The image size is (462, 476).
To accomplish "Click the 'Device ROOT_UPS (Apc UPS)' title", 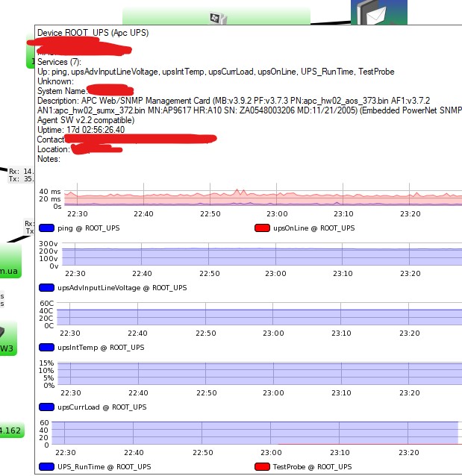I will (93, 33).
